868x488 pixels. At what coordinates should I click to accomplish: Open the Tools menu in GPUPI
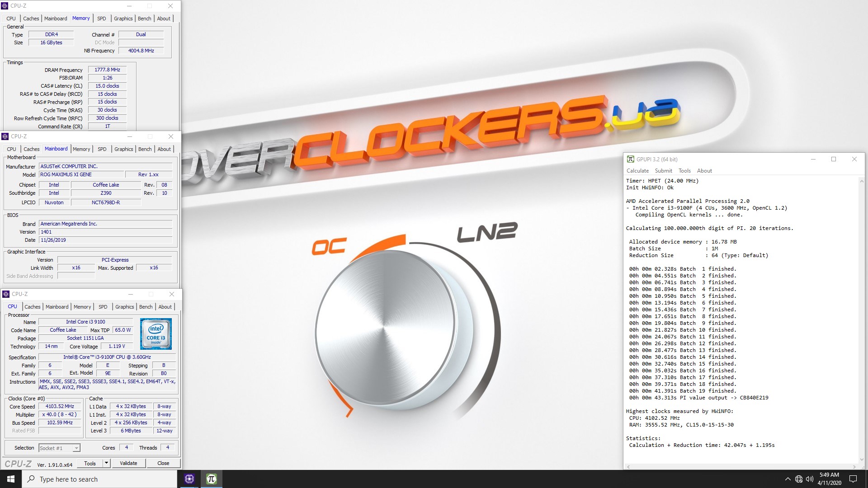click(x=684, y=171)
